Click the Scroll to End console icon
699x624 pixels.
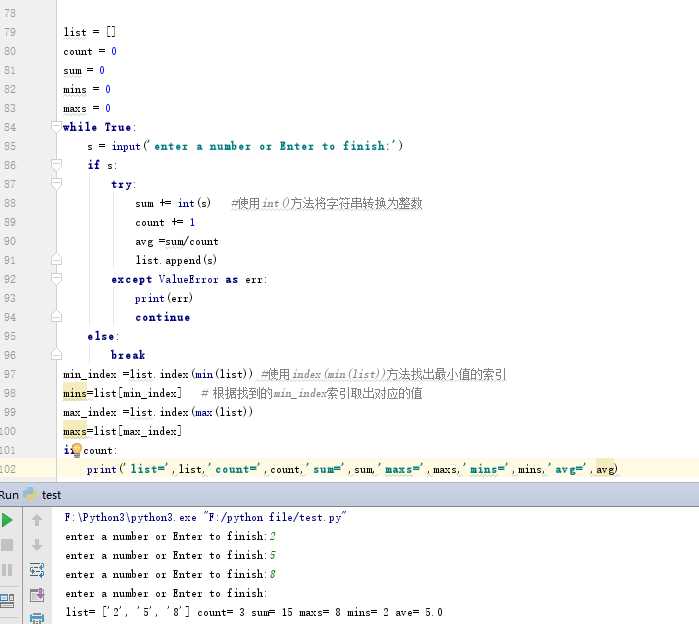point(37,595)
